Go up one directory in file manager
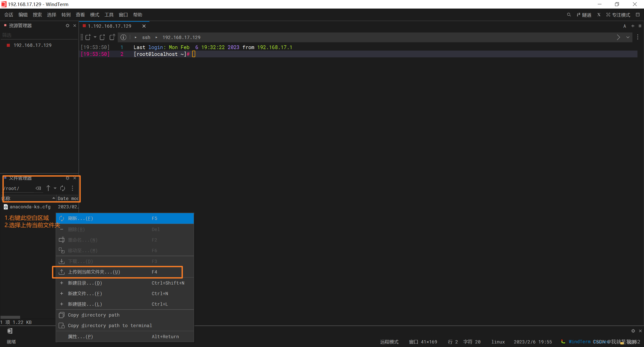The image size is (644, 347). pos(48,188)
